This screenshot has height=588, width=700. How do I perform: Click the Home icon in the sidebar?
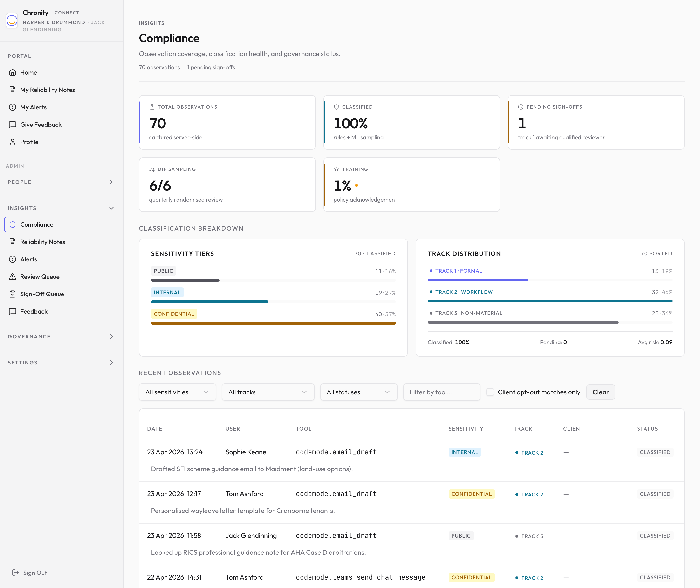click(12, 72)
